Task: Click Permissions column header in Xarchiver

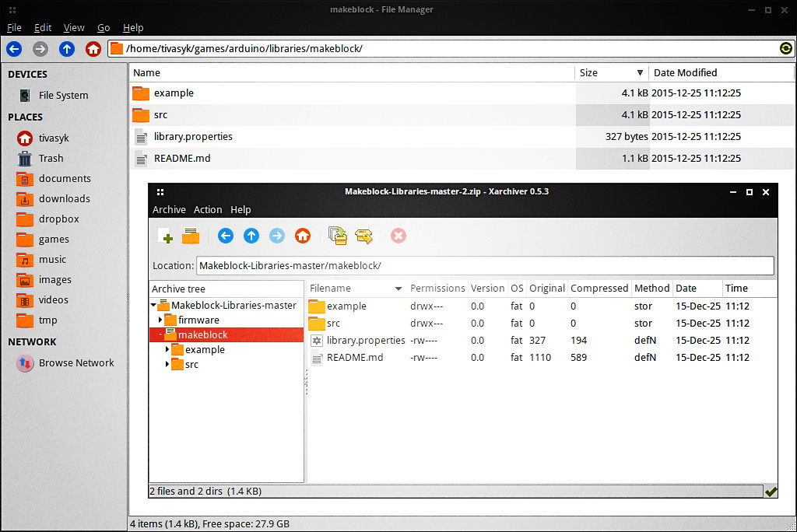Action: [437, 289]
